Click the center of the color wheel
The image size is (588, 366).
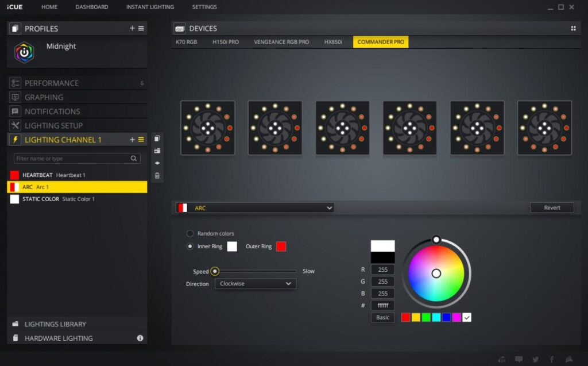coord(436,273)
